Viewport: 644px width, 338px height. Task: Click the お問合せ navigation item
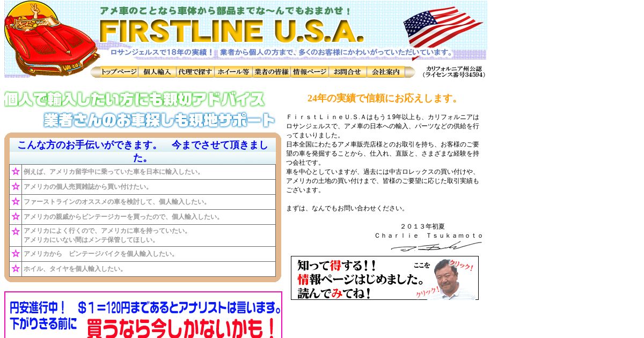click(x=348, y=72)
